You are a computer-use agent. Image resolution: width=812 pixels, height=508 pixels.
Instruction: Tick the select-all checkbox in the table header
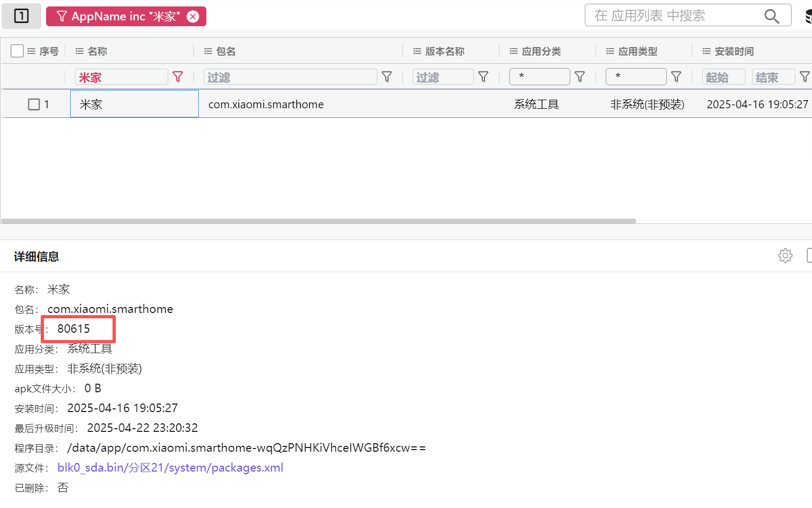[x=17, y=51]
